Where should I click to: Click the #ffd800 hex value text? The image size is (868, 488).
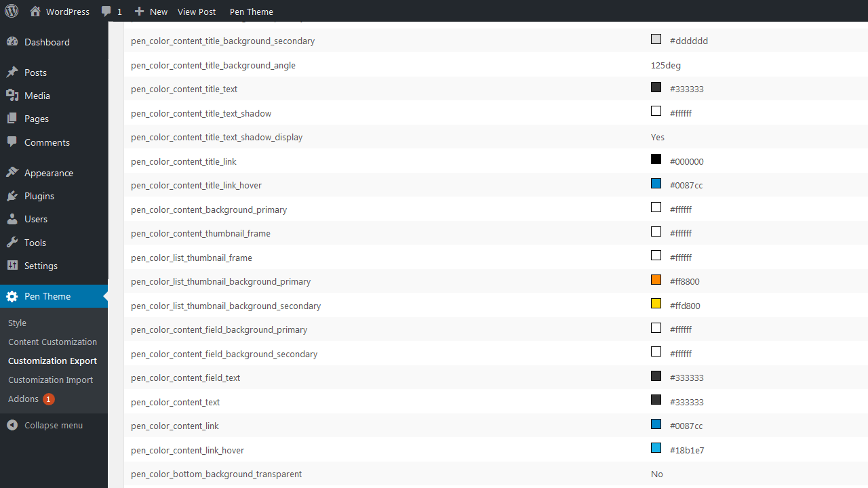click(x=685, y=306)
